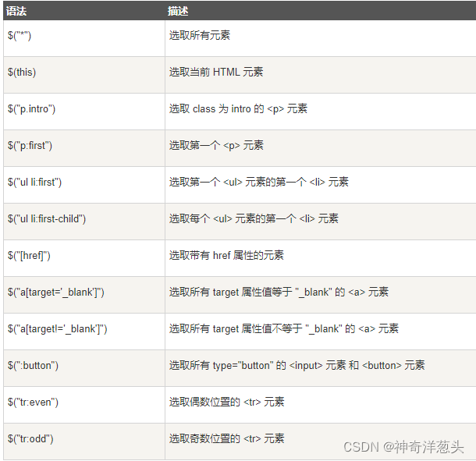Click the description 选取所有元素
This screenshot has width=476, height=461.
[x=200, y=35]
